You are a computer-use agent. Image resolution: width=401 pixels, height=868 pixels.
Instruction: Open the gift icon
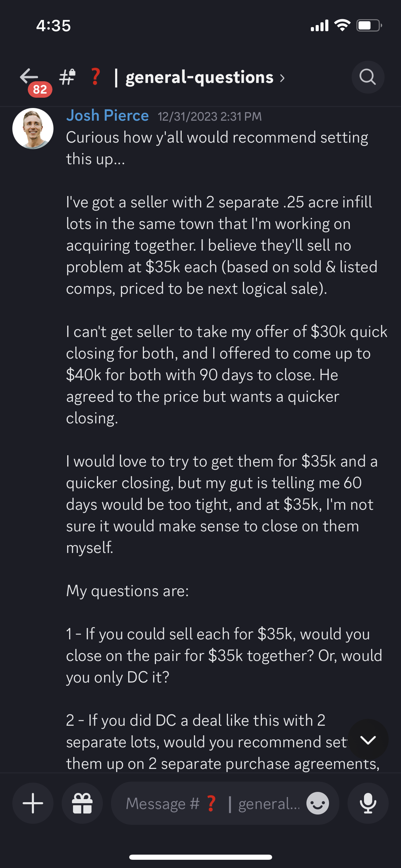coord(82,803)
